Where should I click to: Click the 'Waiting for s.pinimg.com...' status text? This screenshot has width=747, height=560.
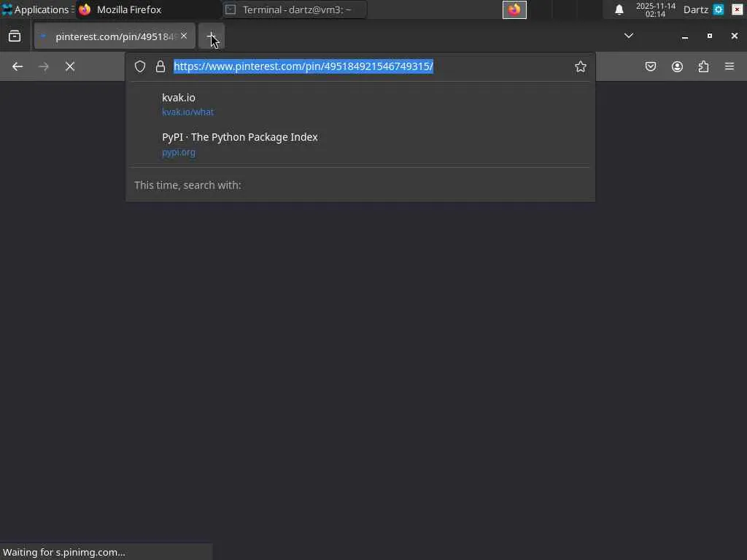click(x=64, y=553)
